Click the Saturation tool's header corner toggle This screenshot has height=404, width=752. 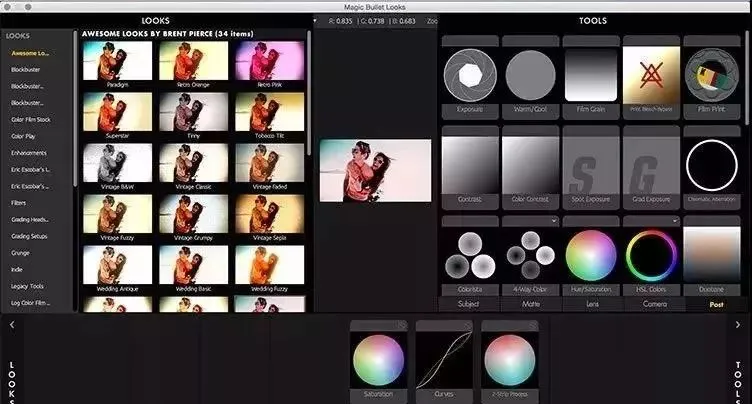pos(402,325)
